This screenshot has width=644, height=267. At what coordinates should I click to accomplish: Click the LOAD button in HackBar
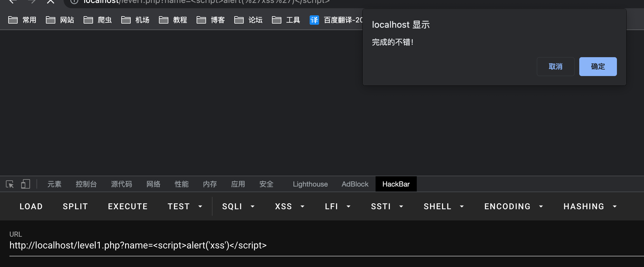[x=31, y=206]
